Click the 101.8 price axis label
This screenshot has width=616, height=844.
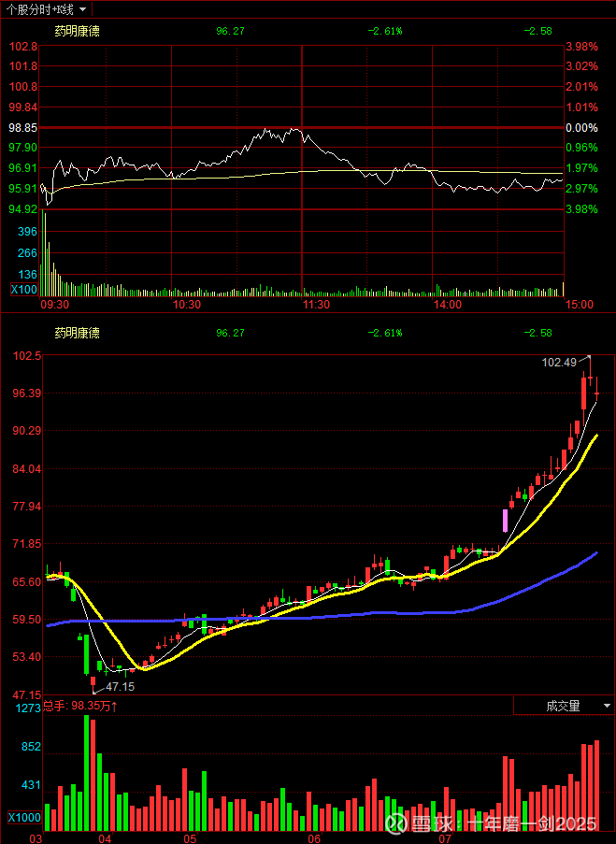coord(23,66)
